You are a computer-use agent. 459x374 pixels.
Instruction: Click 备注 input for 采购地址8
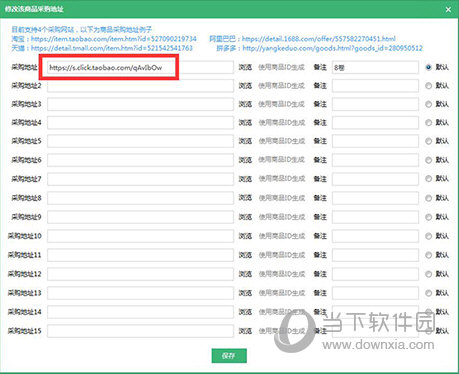(375, 198)
